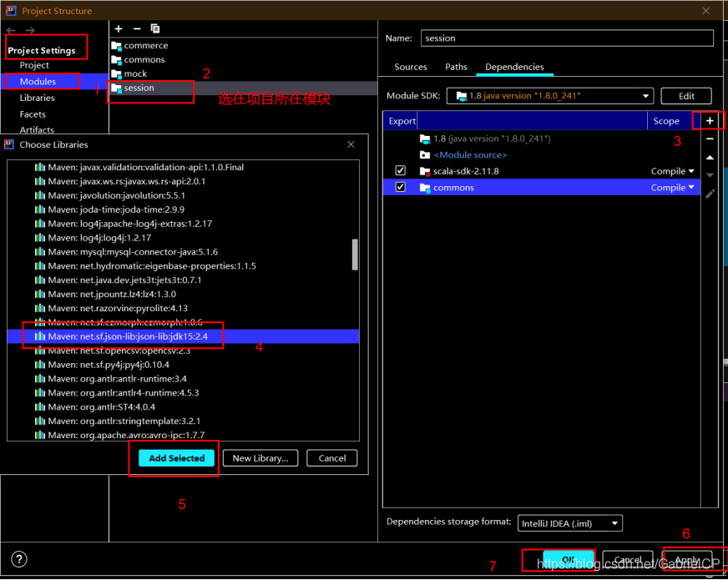Click the Add Selected button
Viewport: 728px width, 580px height.
tap(176, 458)
